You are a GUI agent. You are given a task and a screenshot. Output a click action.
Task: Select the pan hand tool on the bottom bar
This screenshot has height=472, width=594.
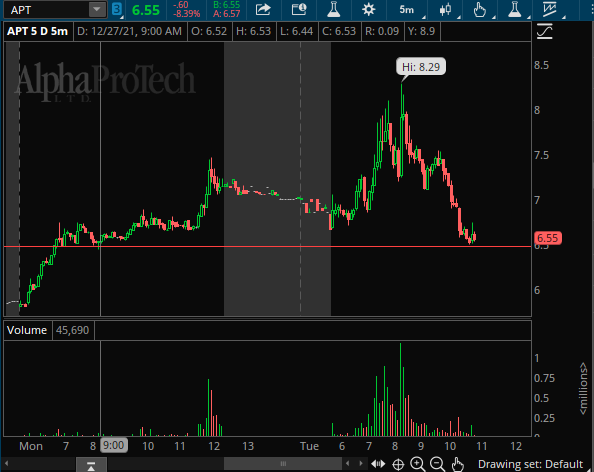tap(458, 464)
